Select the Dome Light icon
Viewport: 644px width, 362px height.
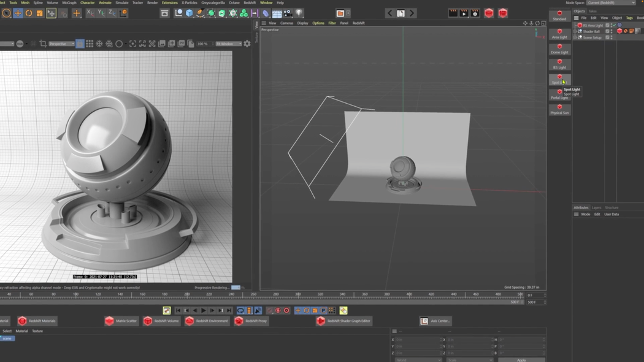coord(559,50)
